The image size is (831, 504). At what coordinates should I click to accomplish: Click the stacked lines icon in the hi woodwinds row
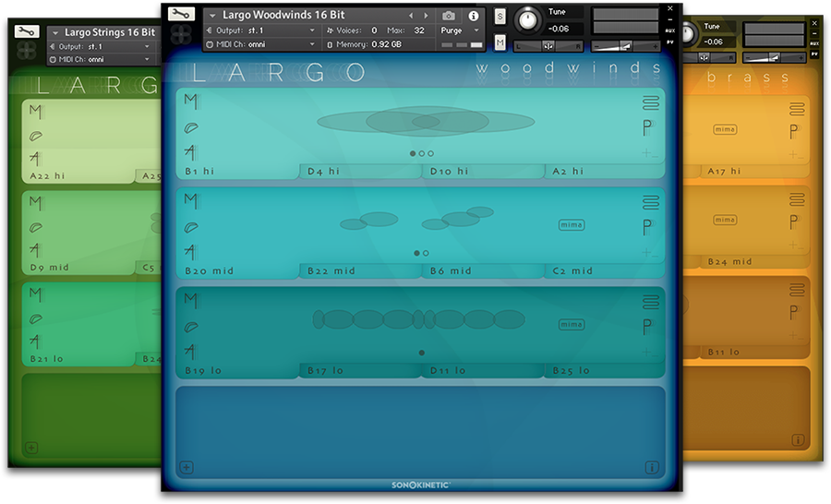point(651,102)
